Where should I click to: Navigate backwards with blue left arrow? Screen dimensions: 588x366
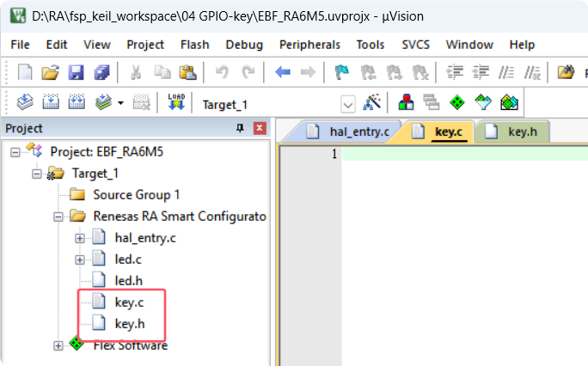pyautogui.click(x=282, y=71)
